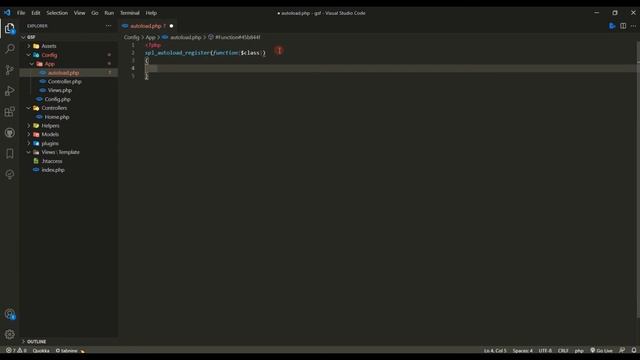Click the Split Editor icon
640x360 pixels.
tap(623, 26)
